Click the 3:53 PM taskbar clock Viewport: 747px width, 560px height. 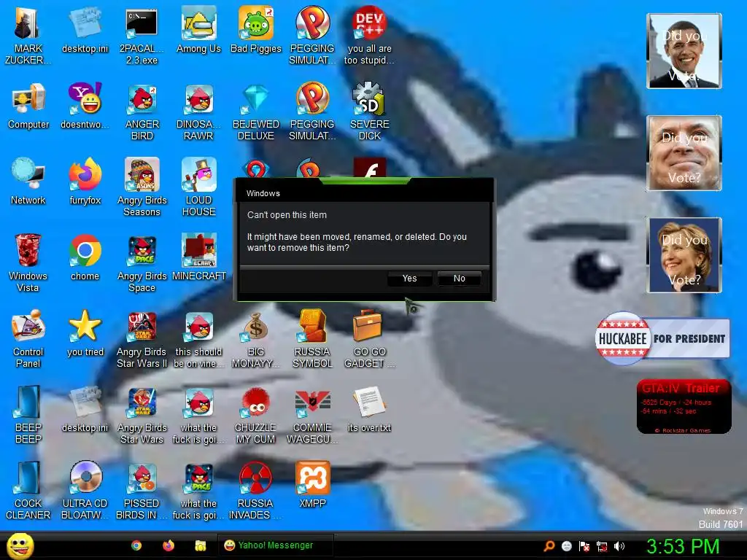coord(683,546)
